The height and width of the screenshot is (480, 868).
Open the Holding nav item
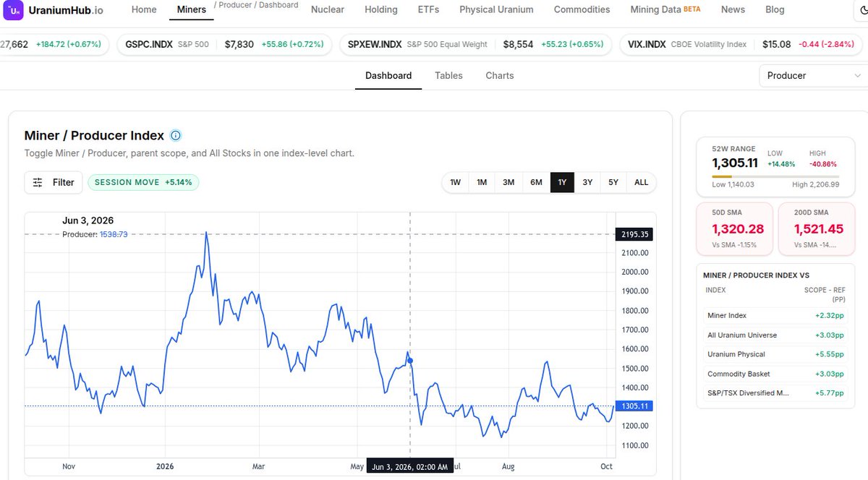point(381,9)
